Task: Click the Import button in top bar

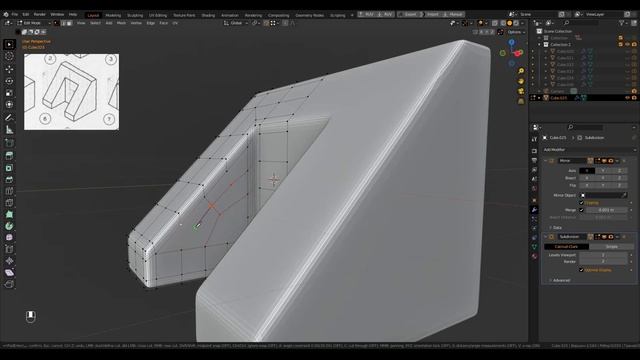Action: [432, 14]
